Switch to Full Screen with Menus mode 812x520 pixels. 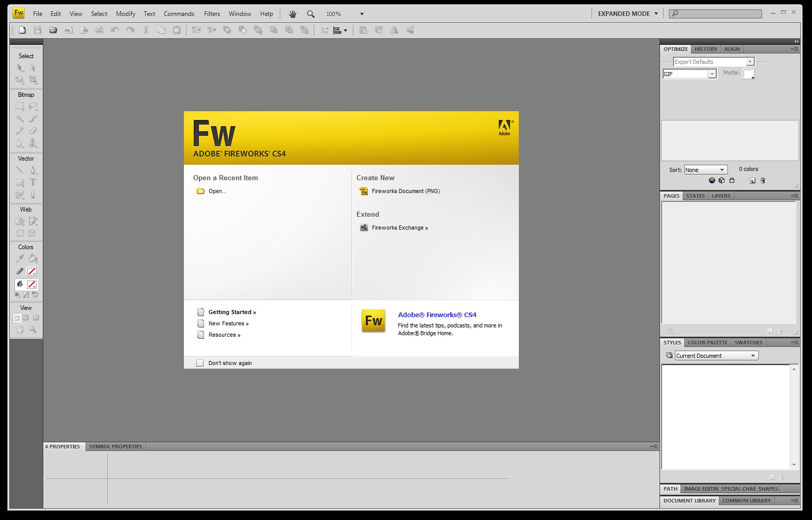(x=26, y=318)
